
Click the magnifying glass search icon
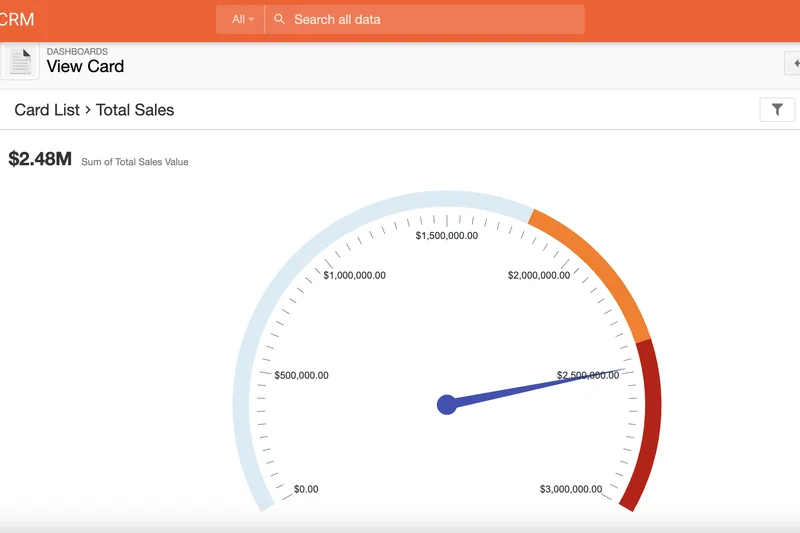[280, 19]
